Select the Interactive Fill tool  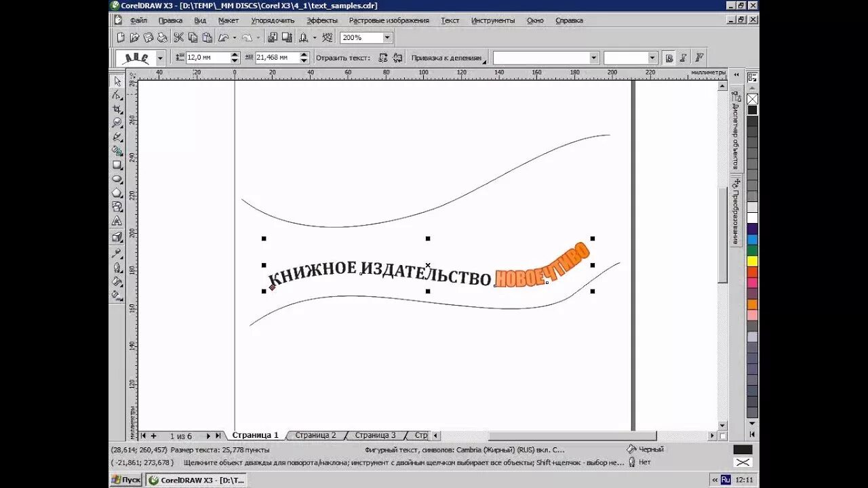click(x=117, y=296)
